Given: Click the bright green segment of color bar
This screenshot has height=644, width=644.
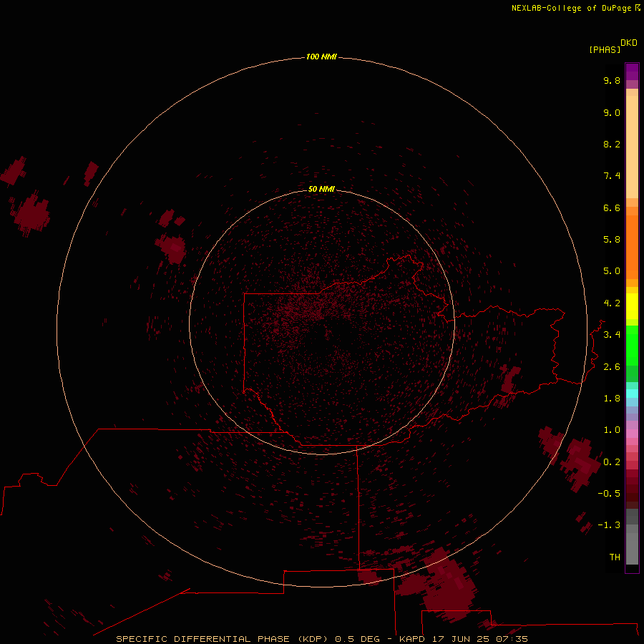Looking at the screenshot, I should [632, 345].
